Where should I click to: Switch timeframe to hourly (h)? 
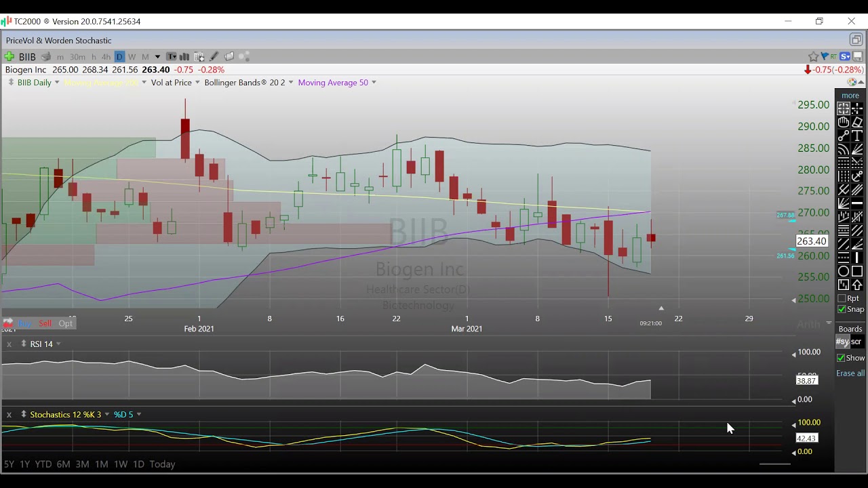click(x=94, y=57)
